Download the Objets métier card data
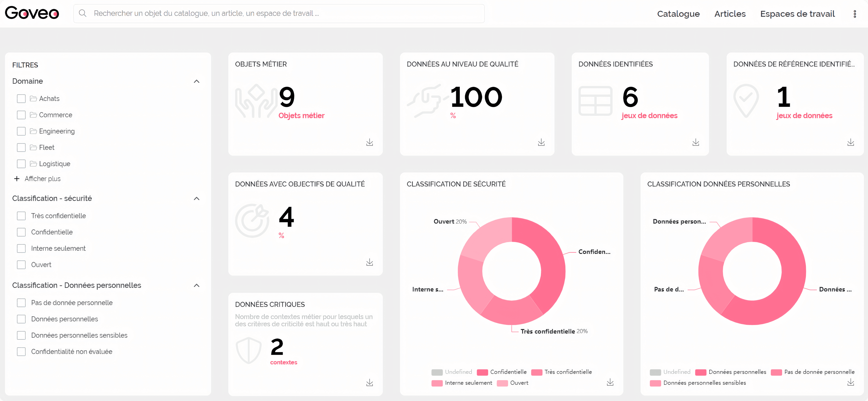 [x=370, y=142]
